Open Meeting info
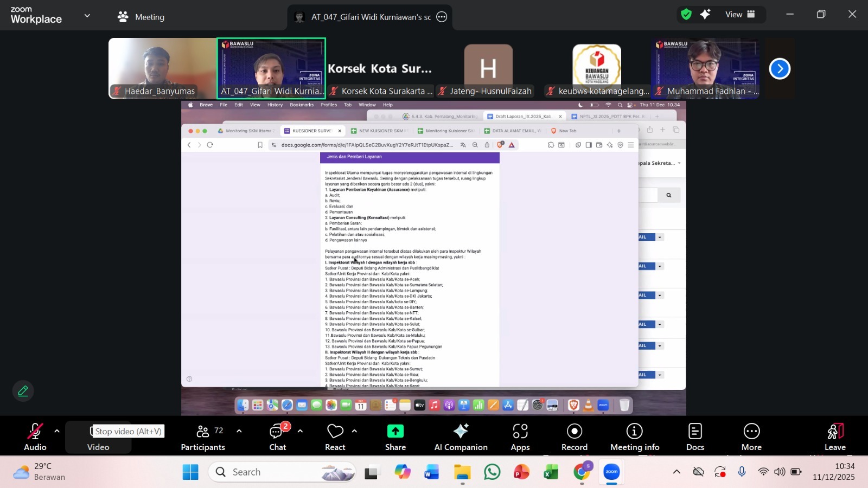Screen dimensions: 868x488 coord(634,437)
